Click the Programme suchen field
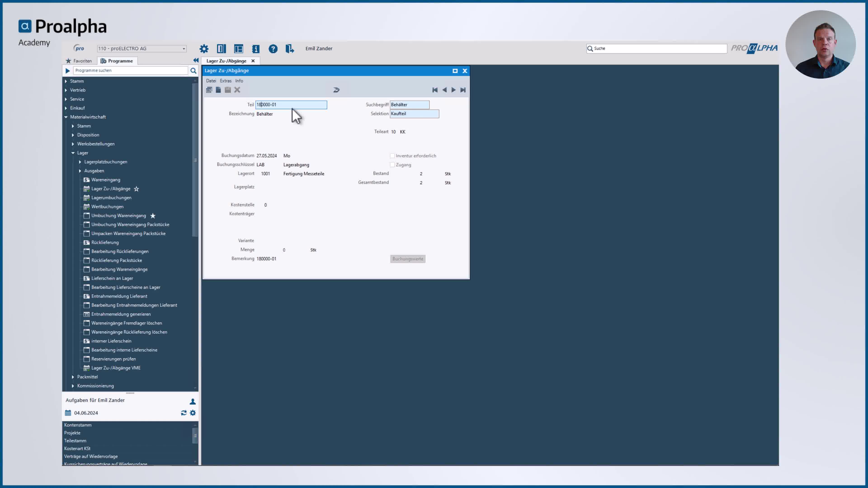This screenshot has height=488, width=868. point(131,70)
